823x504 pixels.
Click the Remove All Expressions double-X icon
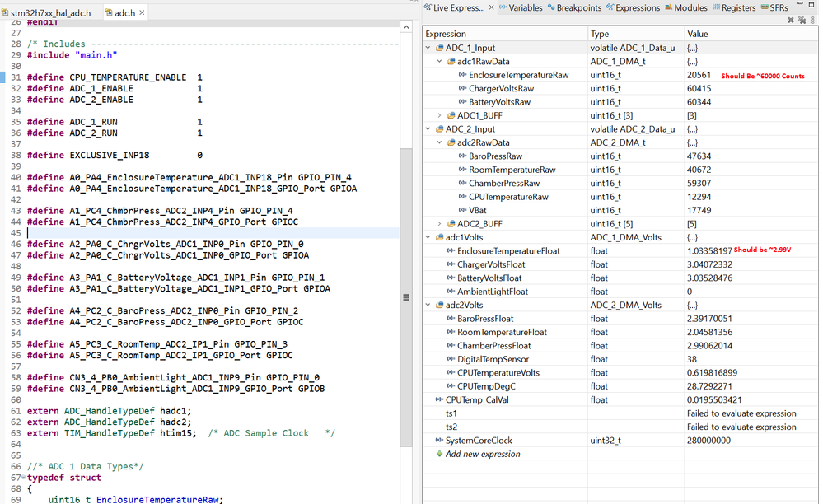[x=802, y=20]
